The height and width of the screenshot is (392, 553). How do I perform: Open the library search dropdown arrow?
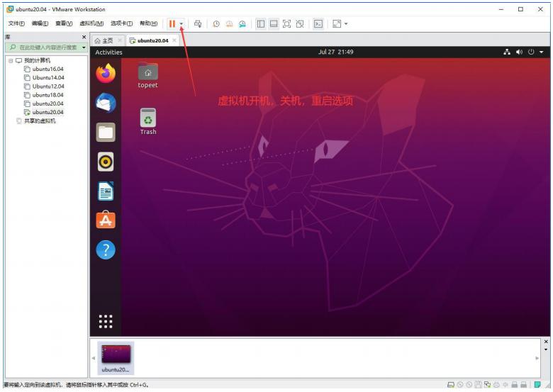click(x=84, y=47)
